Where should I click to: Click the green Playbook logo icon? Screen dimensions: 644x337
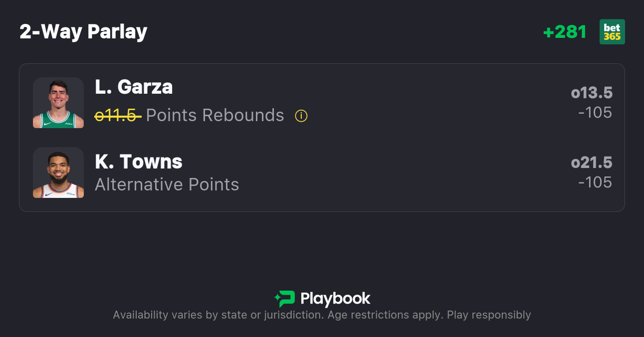[x=284, y=299]
